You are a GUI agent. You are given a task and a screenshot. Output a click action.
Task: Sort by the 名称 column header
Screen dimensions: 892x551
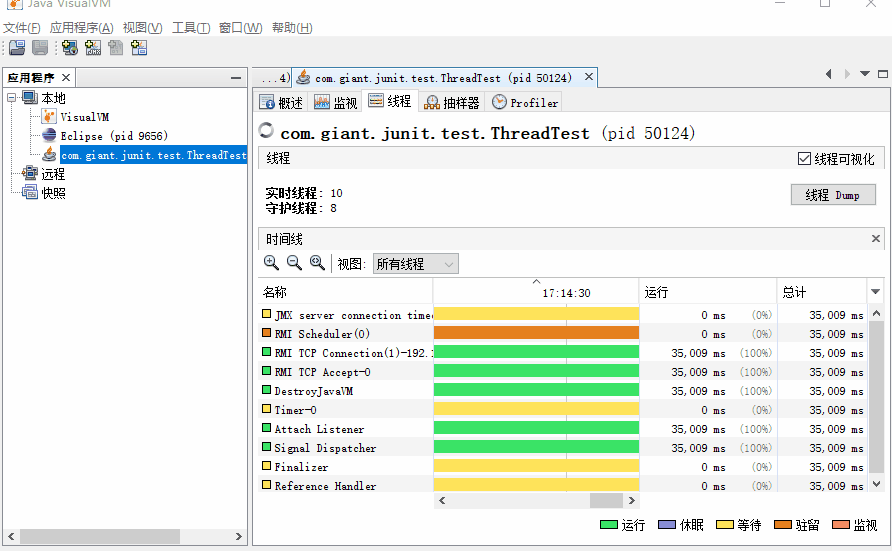pos(345,292)
